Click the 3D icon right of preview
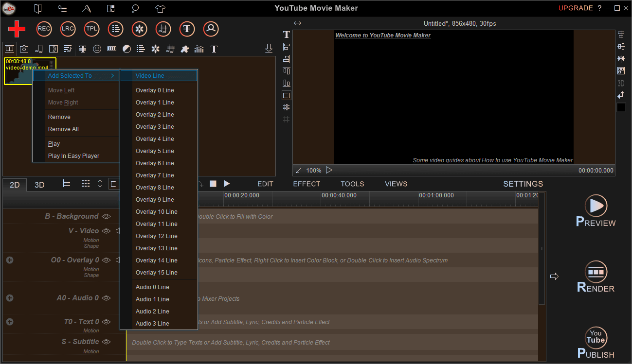Screen dimensions: 632x364 tap(621, 83)
